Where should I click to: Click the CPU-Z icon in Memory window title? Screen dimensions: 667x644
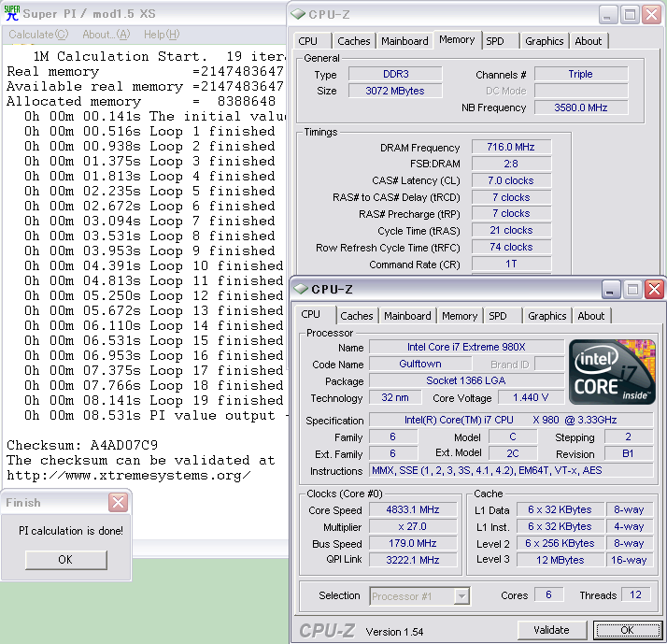pos(298,14)
